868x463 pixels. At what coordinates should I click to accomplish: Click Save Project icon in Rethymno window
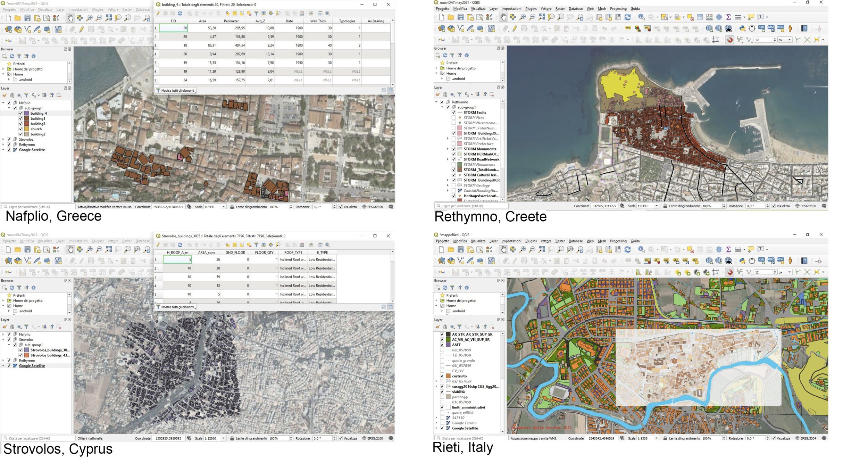460,17
